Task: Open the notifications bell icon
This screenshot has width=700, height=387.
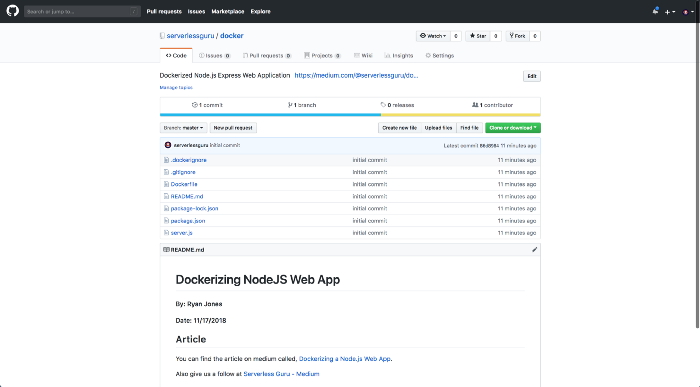Action: pyautogui.click(x=655, y=11)
